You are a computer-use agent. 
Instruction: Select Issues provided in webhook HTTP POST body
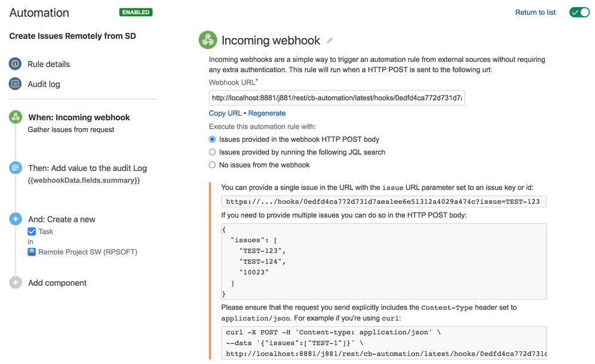click(213, 139)
